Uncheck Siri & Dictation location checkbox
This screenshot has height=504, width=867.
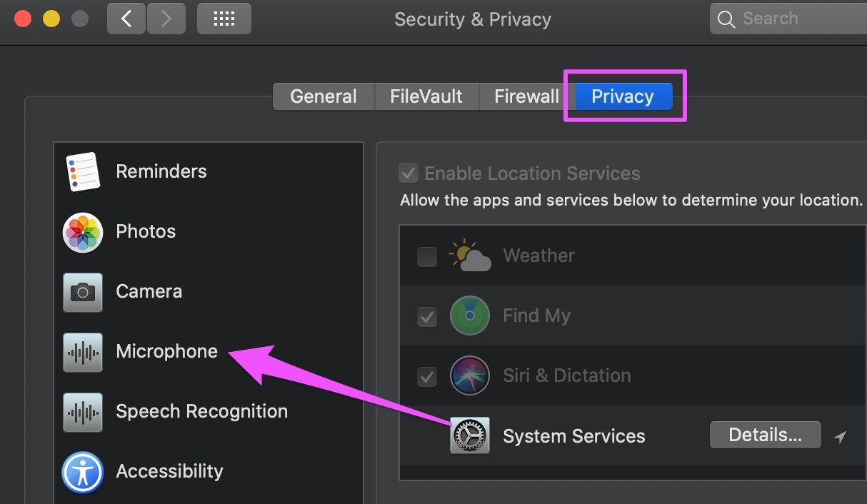coord(427,376)
